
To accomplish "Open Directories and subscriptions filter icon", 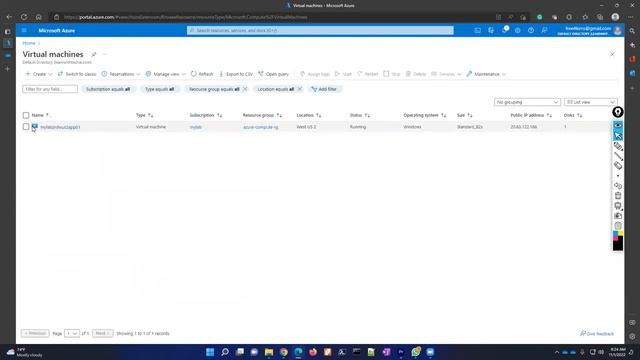I will [491, 31].
